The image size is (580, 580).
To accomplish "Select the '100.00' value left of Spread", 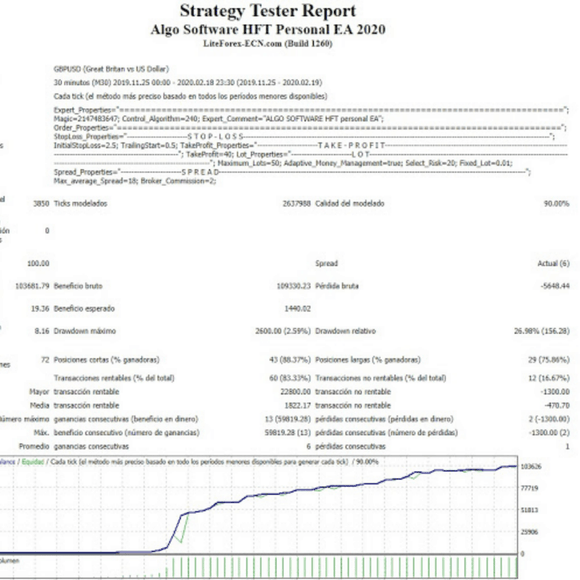I will [38, 263].
